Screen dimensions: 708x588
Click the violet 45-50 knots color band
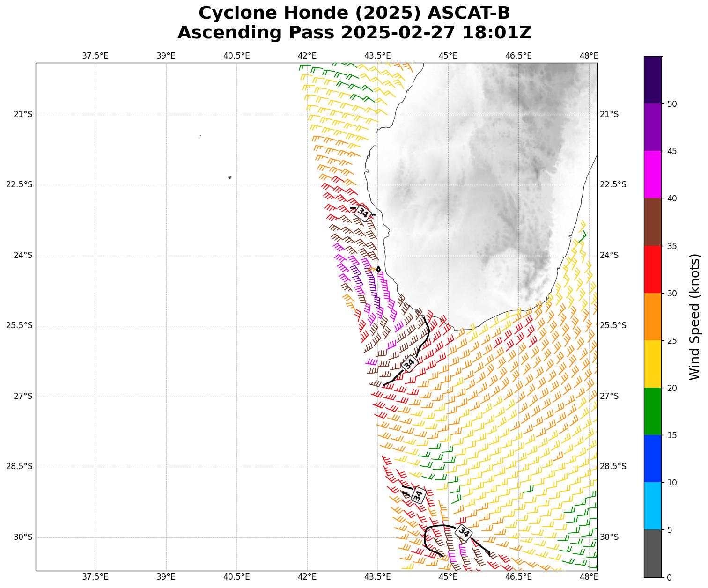(x=652, y=127)
